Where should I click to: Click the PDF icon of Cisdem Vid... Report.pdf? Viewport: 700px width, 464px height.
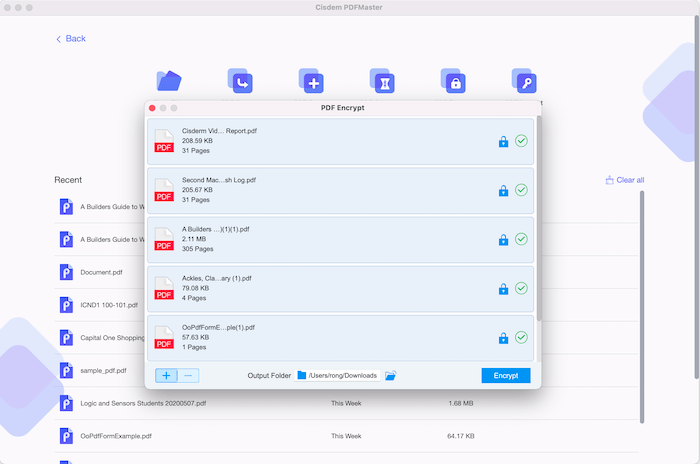pyautogui.click(x=164, y=141)
